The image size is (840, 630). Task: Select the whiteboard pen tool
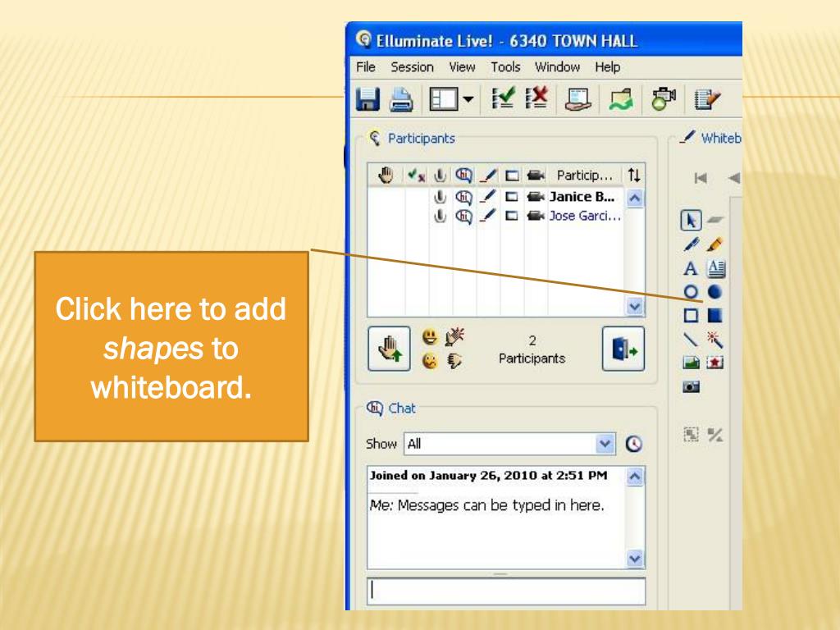click(x=691, y=244)
